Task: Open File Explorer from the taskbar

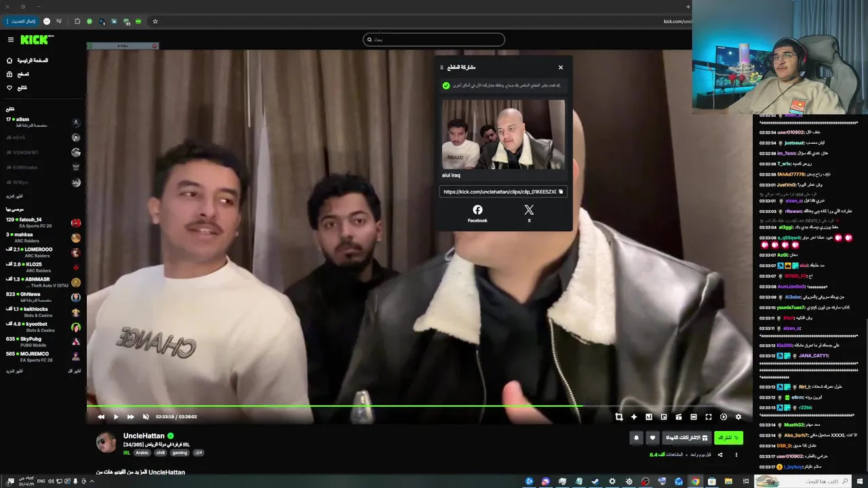Action: point(728,481)
